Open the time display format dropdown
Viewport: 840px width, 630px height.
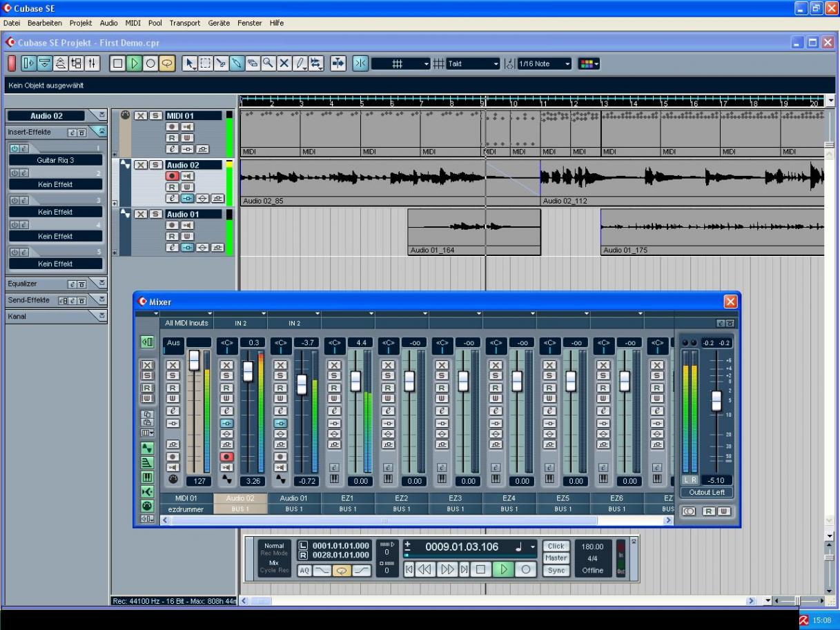point(532,547)
